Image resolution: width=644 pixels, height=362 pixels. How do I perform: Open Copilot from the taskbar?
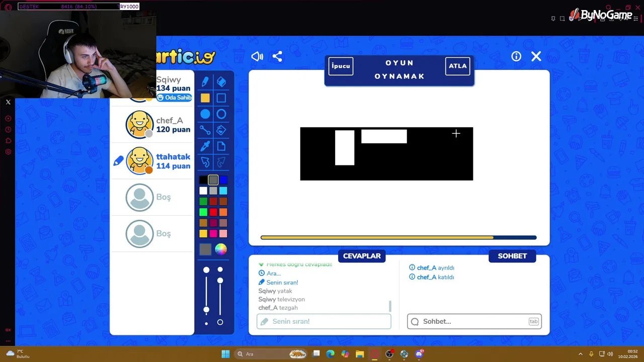345,354
